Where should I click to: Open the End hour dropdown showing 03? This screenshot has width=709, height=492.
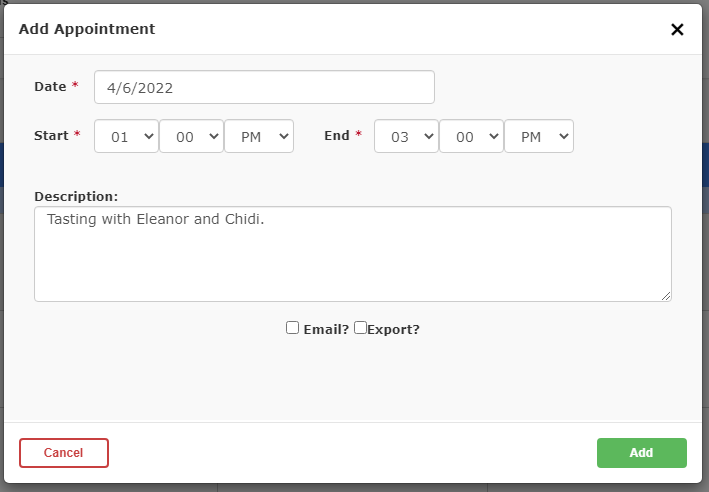tap(406, 136)
